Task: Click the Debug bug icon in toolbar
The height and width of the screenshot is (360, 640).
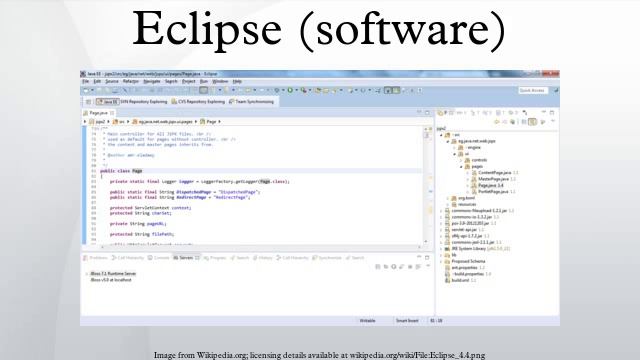Action: pyautogui.click(x=277, y=90)
